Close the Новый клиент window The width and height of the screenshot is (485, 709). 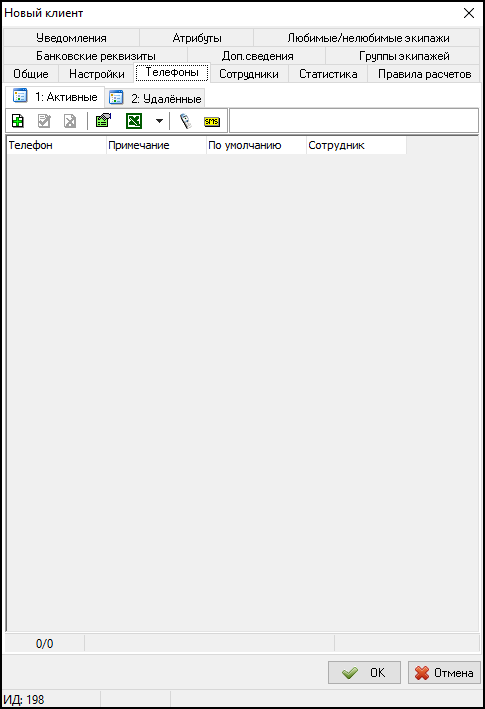pos(469,13)
